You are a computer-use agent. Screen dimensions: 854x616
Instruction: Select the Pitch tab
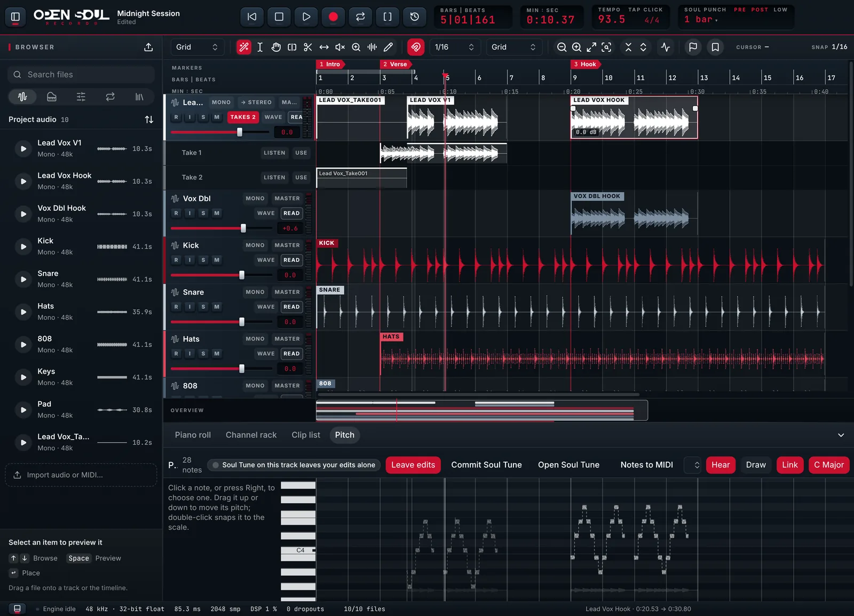tap(344, 435)
